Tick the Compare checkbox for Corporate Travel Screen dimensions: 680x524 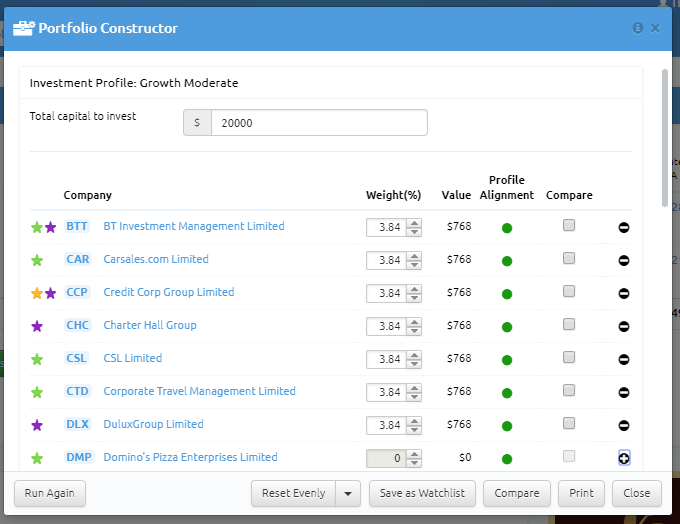point(569,390)
